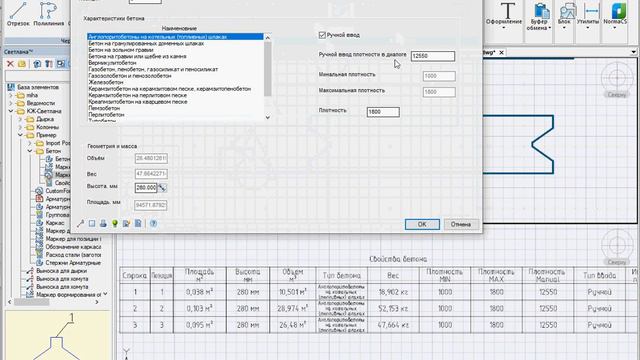Click the concrete list's scroll up arrow
640x360 pixels.
[268, 38]
